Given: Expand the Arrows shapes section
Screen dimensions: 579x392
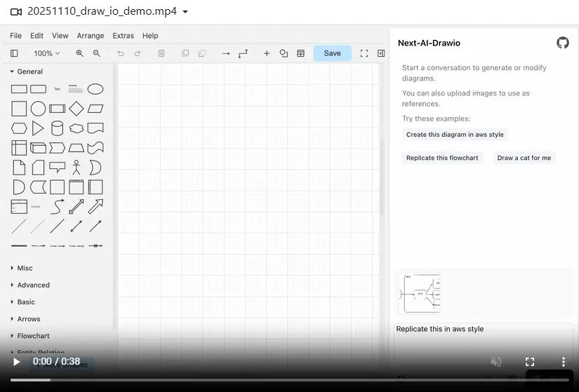Looking at the screenshot, I should tap(25, 319).
